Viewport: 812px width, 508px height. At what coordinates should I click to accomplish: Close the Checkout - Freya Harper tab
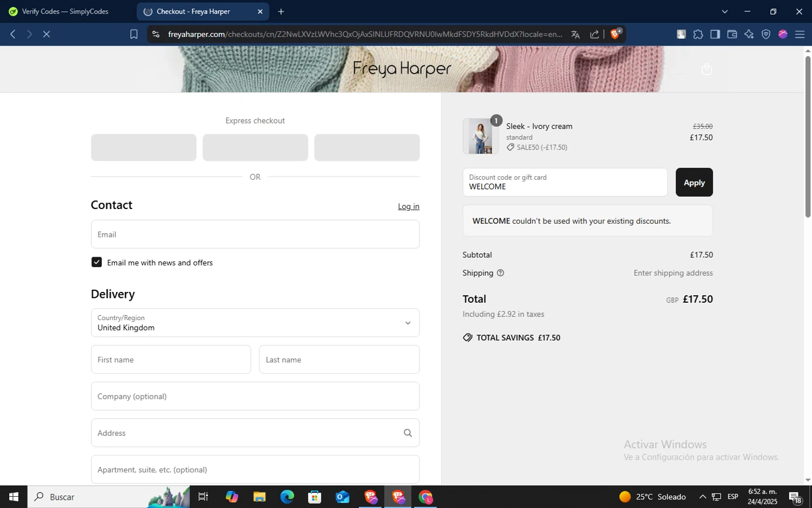(x=260, y=11)
